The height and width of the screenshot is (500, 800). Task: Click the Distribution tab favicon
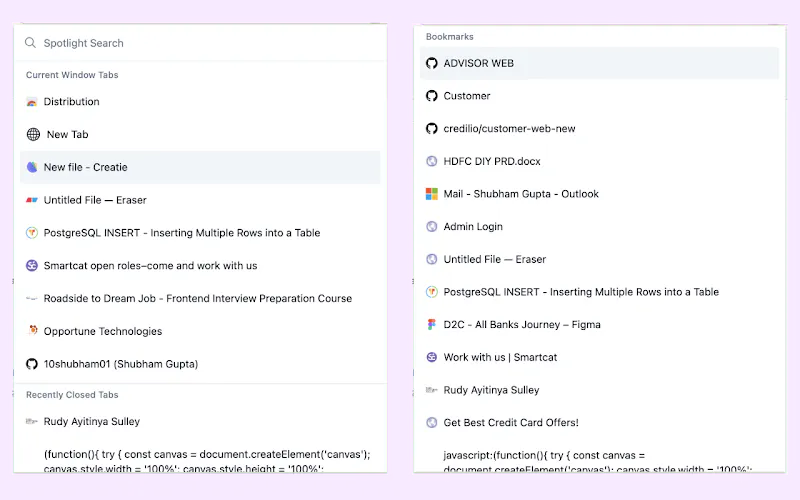click(x=32, y=102)
